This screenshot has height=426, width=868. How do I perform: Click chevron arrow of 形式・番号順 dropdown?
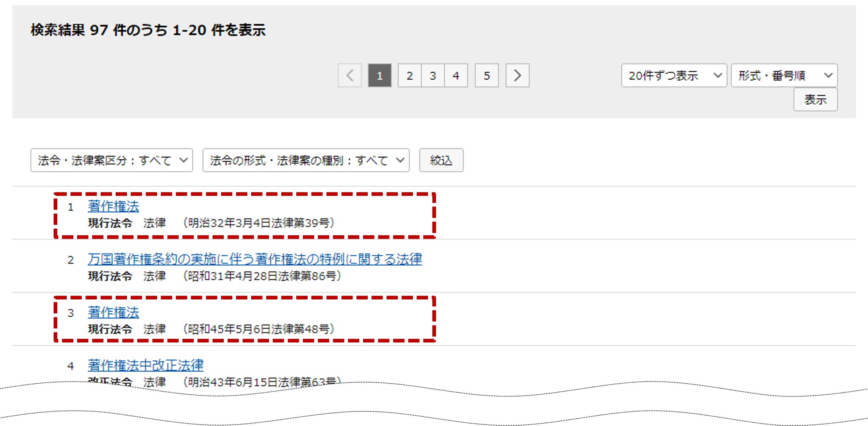[828, 75]
